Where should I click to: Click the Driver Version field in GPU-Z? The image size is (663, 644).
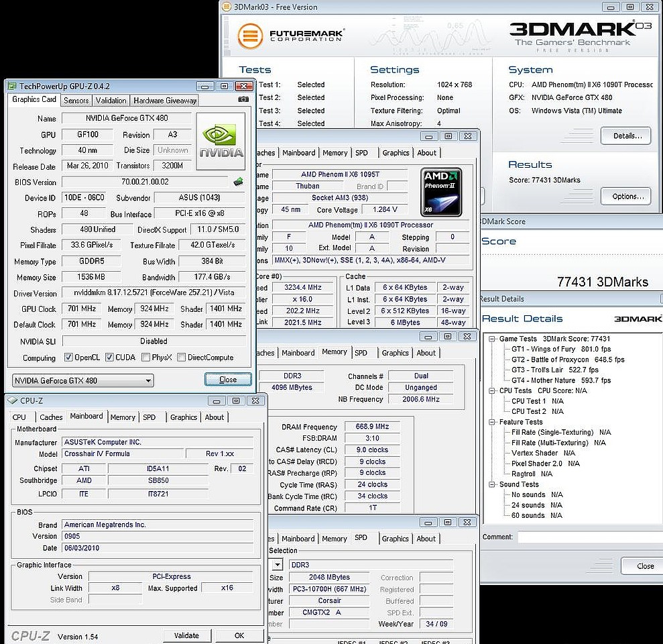pos(154,292)
